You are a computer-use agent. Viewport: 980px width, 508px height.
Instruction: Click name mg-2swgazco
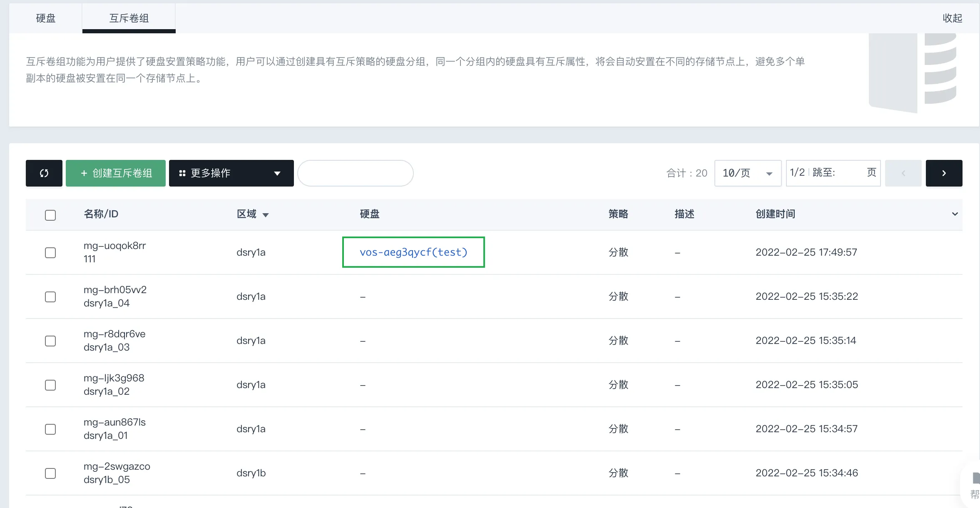(x=117, y=466)
